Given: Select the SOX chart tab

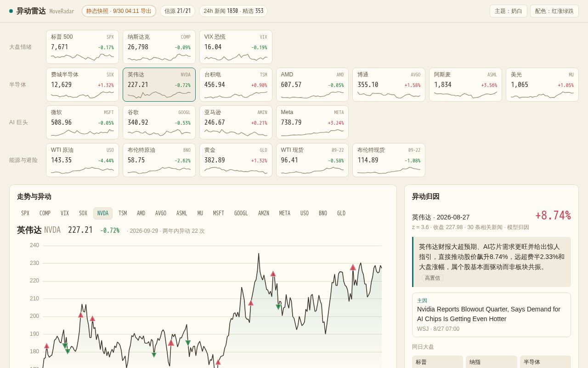Looking at the screenshot, I should (83, 213).
